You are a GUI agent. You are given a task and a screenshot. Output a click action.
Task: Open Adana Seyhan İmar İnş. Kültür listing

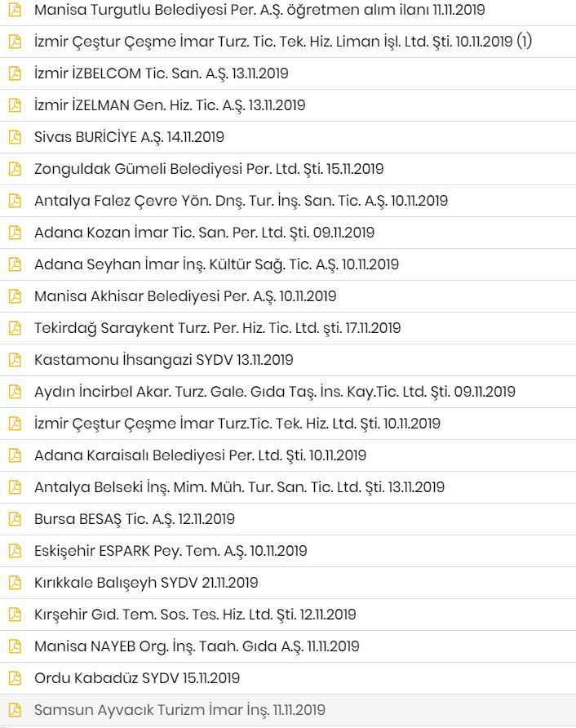click(x=217, y=264)
